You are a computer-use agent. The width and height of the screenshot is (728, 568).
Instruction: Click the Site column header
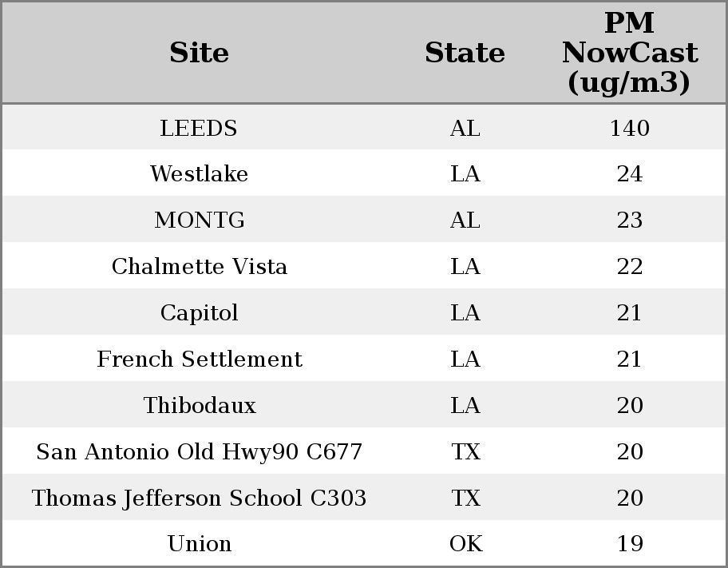coord(200,53)
